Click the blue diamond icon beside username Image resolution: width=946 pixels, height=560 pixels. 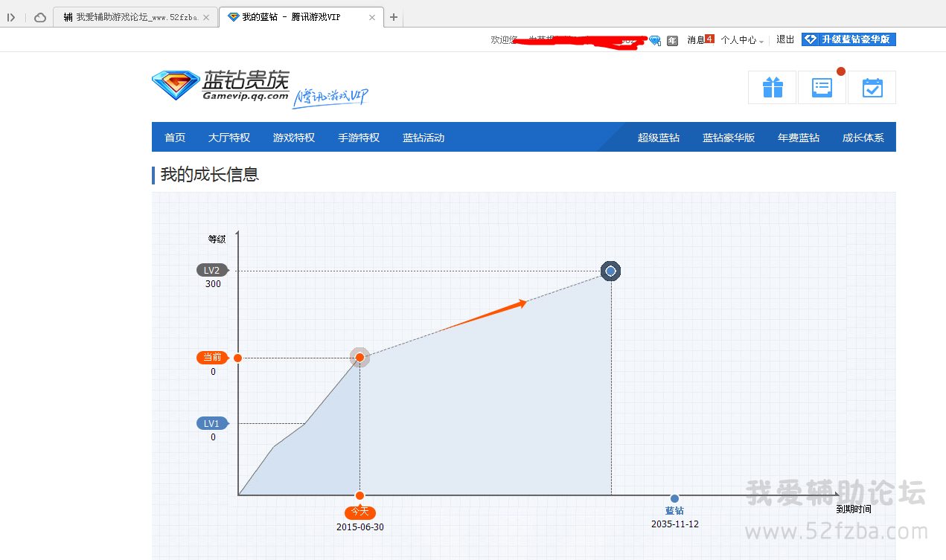tap(655, 40)
